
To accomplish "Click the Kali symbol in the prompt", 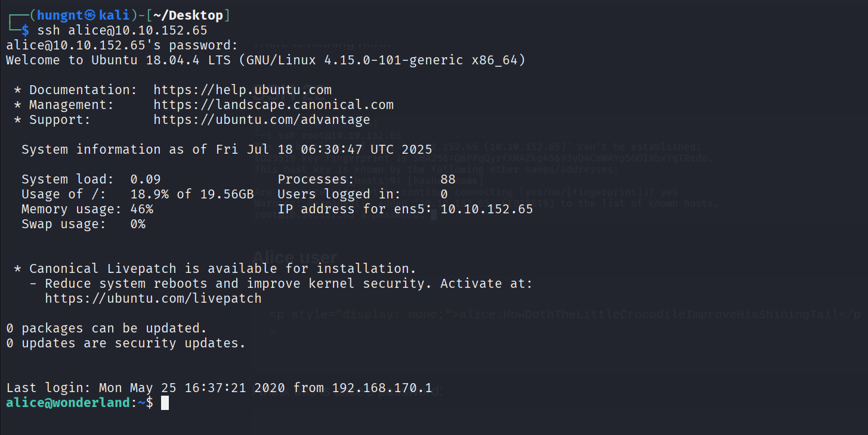I will point(90,15).
